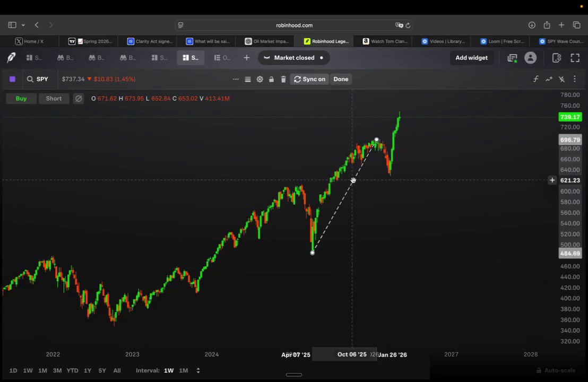Open chart settings gear icon
The height and width of the screenshot is (382, 588).
pyautogui.click(x=260, y=79)
